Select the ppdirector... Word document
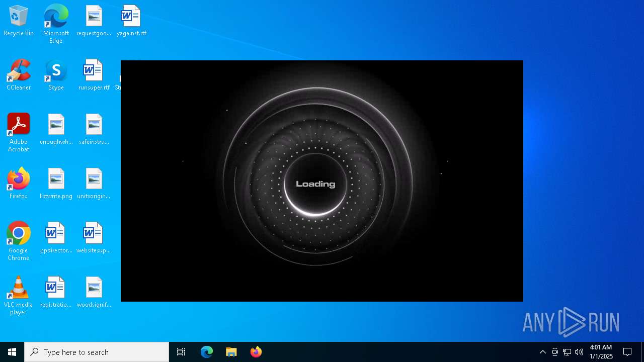644x362 pixels. (56, 238)
